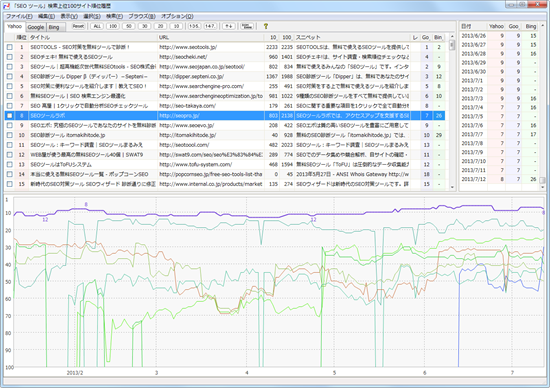Show top 50 with the 50 button
This screenshot has width=550, height=388.
pyautogui.click(x=129, y=26)
